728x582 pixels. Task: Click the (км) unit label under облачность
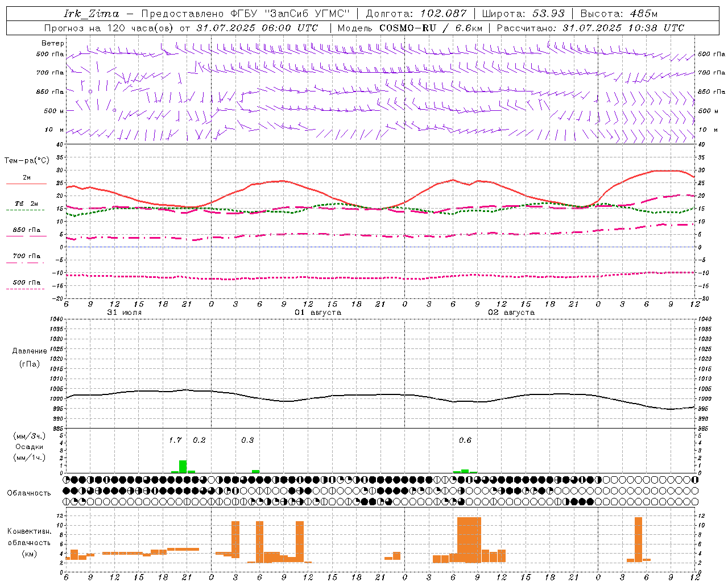pyautogui.click(x=30, y=554)
